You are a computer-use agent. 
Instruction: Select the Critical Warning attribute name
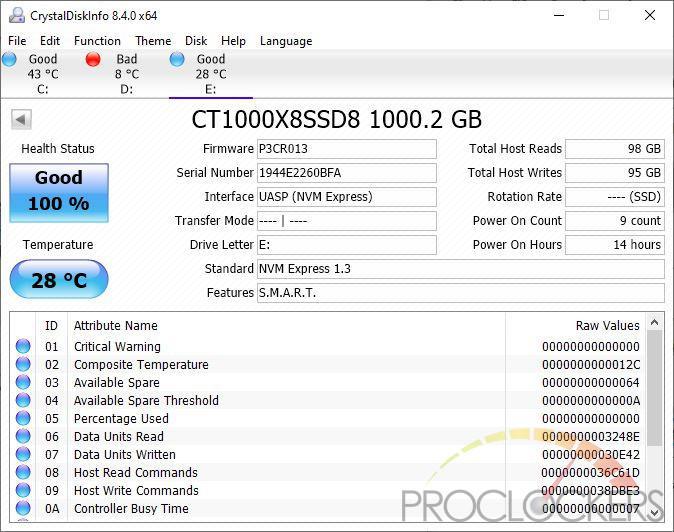point(117,346)
